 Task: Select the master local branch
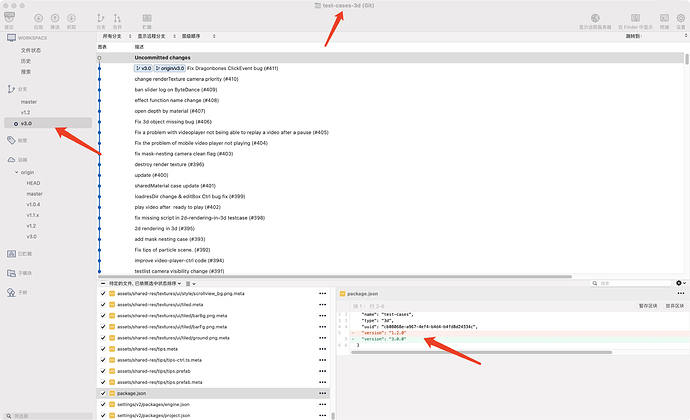click(29, 102)
